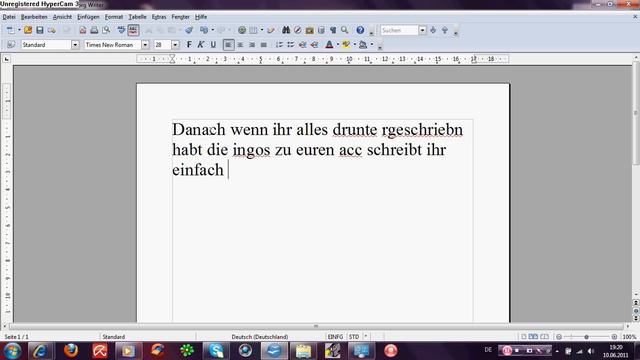Toggle Bold (F) formatting

pos(189,45)
